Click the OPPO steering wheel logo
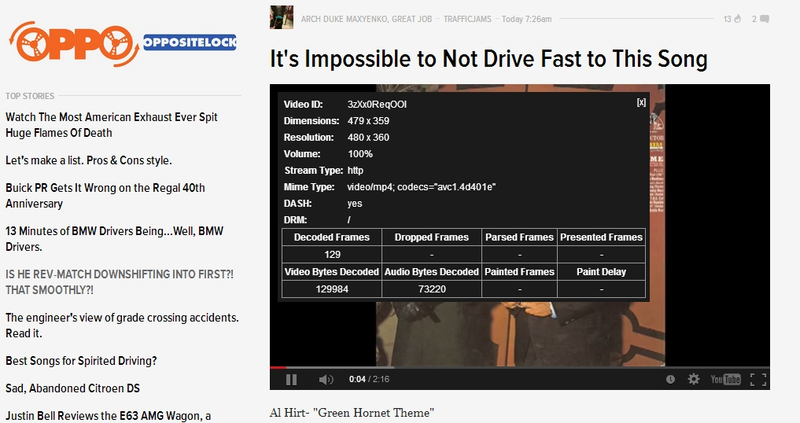 point(74,44)
